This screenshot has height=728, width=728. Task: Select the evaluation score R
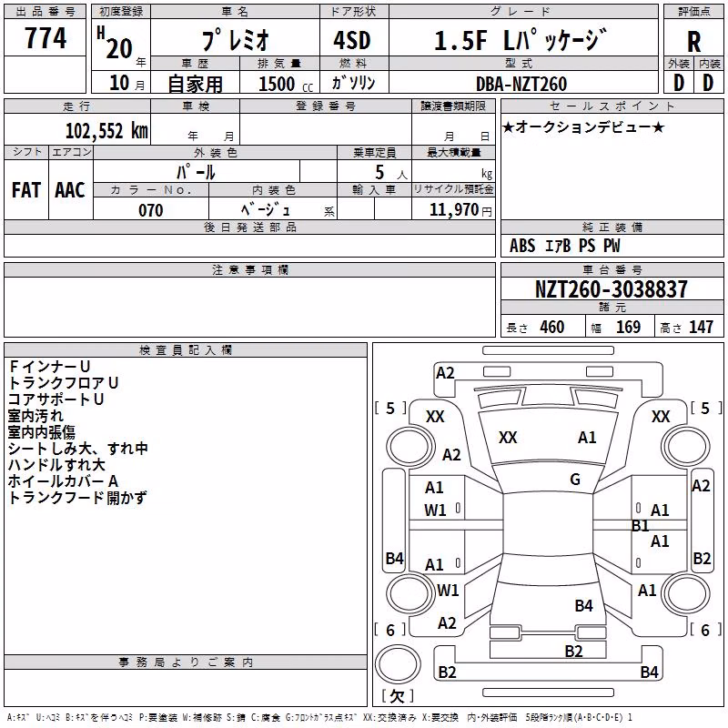(x=693, y=42)
